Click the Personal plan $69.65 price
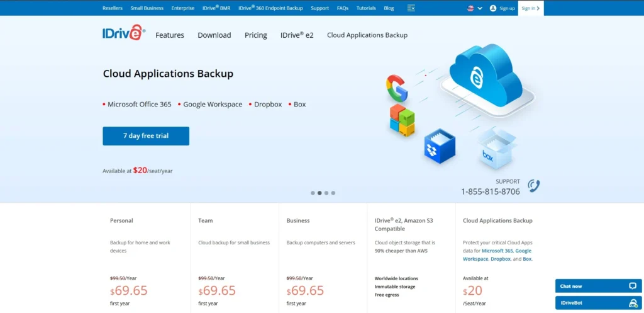Viewport: 644px width, 313px height. 128,291
